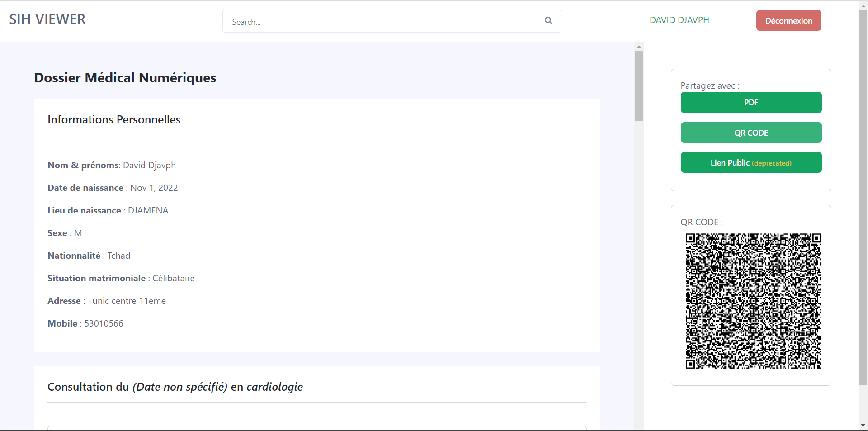Click the Consultation en cardiologie section heading
Viewport: 868px width, 431px height.
(175, 387)
